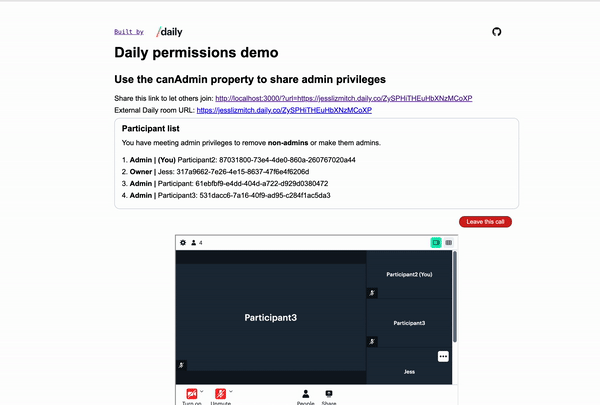Expand camera options chevron

(x=202, y=391)
